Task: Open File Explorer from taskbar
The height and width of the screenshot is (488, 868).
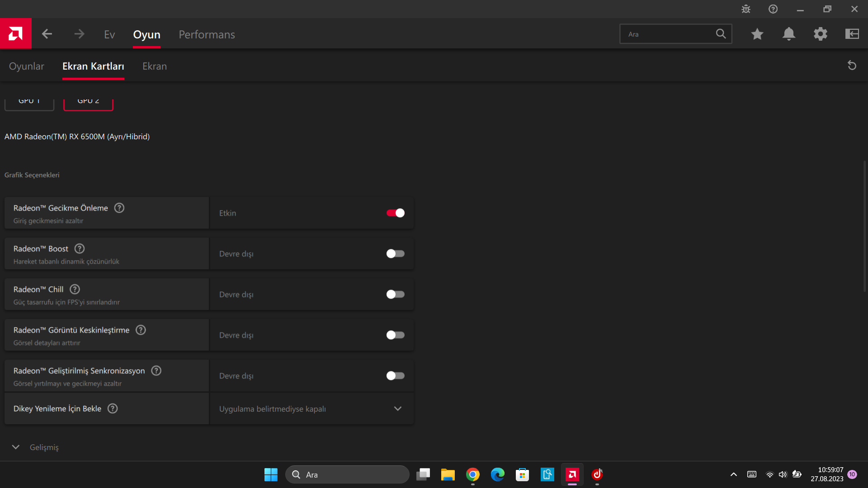Action: pyautogui.click(x=448, y=474)
